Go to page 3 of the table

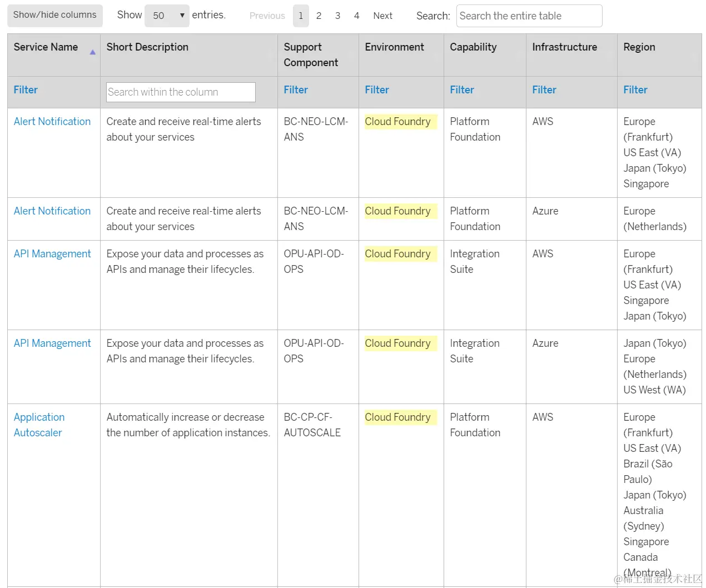(x=337, y=16)
